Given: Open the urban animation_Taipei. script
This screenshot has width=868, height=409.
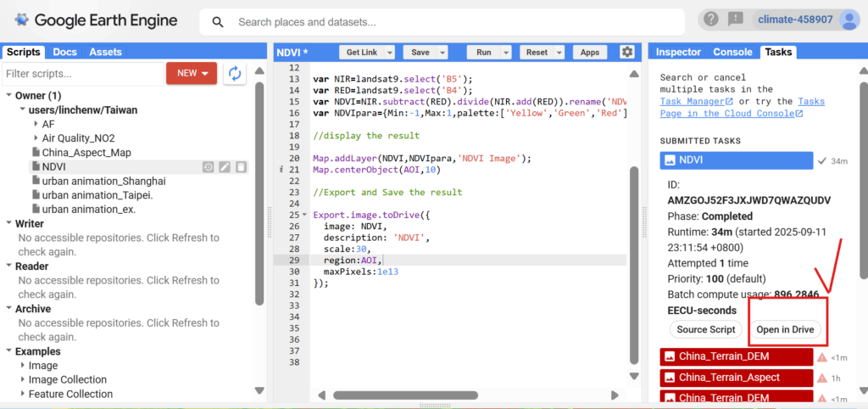Looking at the screenshot, I should [97, 196].
